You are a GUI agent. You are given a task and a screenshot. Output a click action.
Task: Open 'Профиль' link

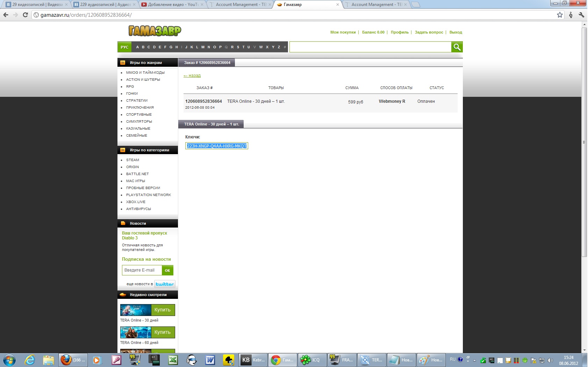tap(400, 32)
